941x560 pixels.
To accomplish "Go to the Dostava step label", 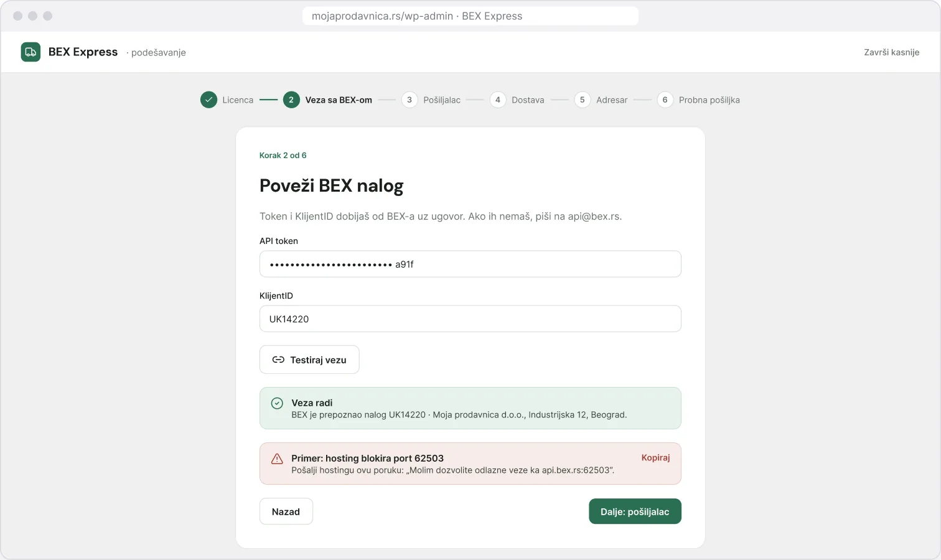I will coord(528,100).
